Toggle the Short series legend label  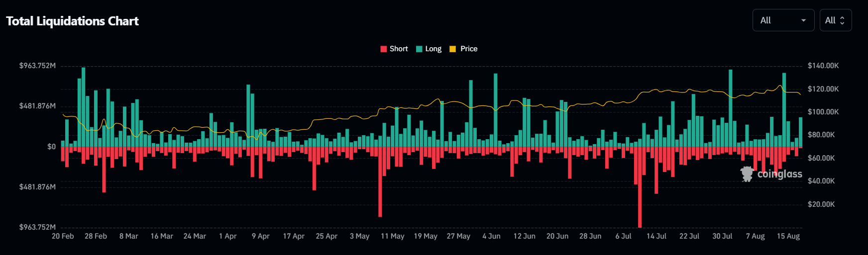pyautogui.click(x=399, y=49)
